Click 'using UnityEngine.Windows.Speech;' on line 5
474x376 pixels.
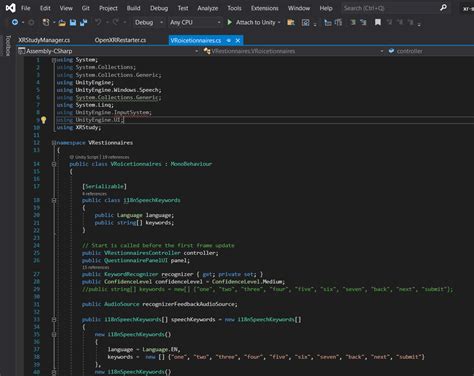point(109,90)
